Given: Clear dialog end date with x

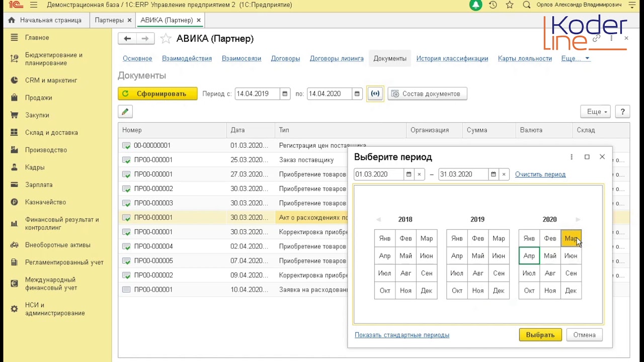Looking at the screenshot, I should 504,174.
